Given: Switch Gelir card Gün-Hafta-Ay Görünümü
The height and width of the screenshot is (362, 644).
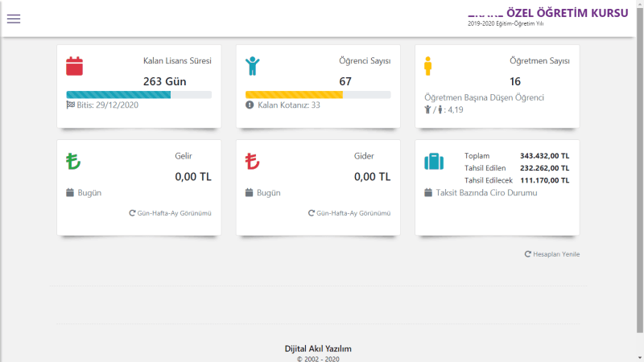Looking at the screenshot, I should point(170,213).
